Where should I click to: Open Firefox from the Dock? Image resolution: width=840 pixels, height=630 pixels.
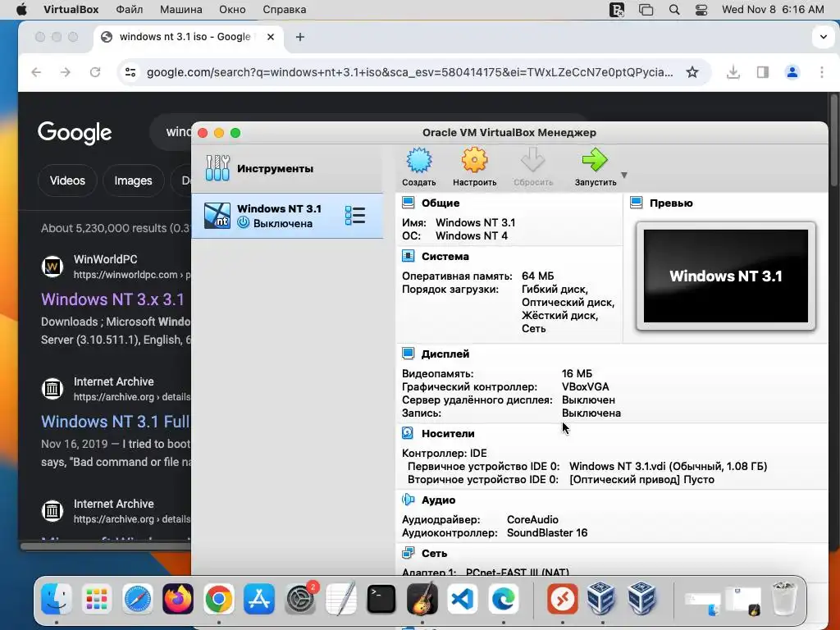point(178,599)
